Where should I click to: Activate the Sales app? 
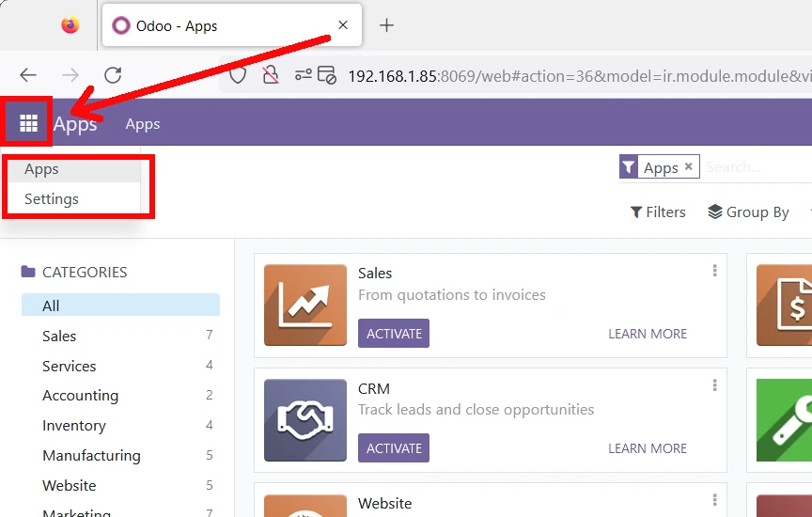click(394, 333)
